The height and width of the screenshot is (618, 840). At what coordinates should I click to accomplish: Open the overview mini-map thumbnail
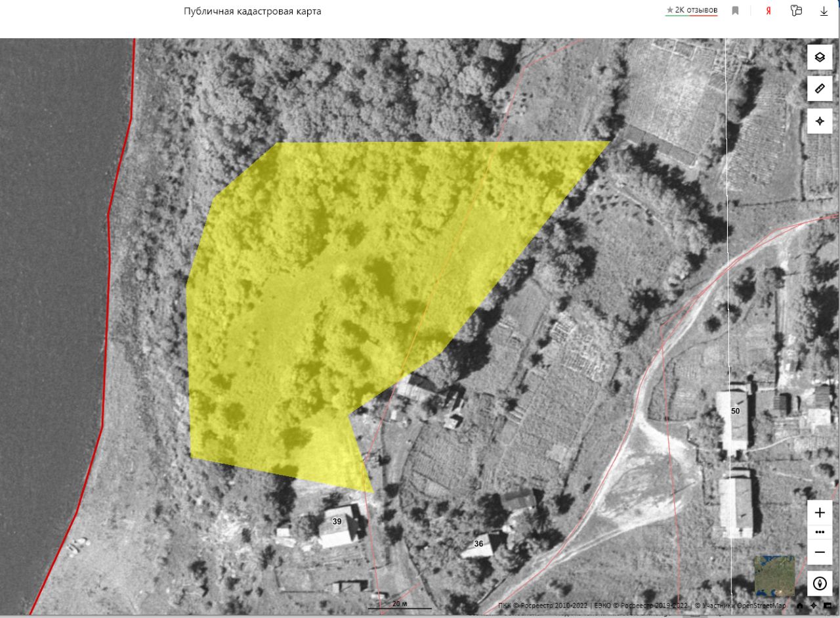(x=774, y=576)
